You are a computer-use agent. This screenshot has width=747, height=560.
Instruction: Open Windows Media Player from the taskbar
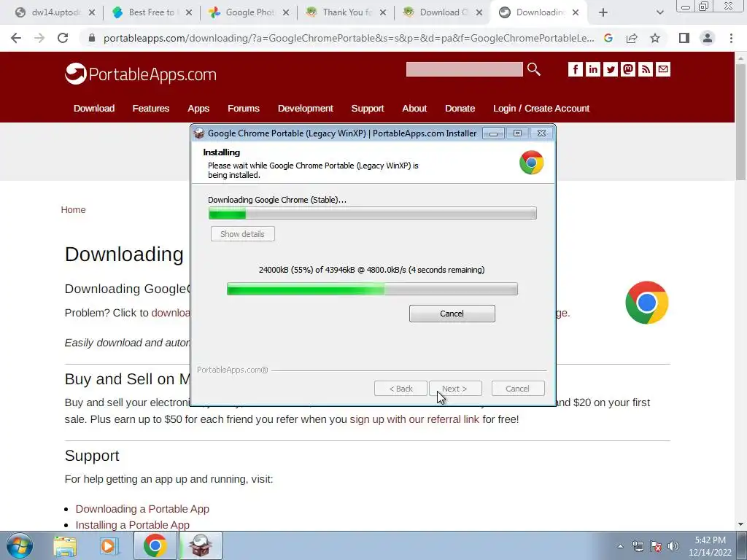pos(109,547)
